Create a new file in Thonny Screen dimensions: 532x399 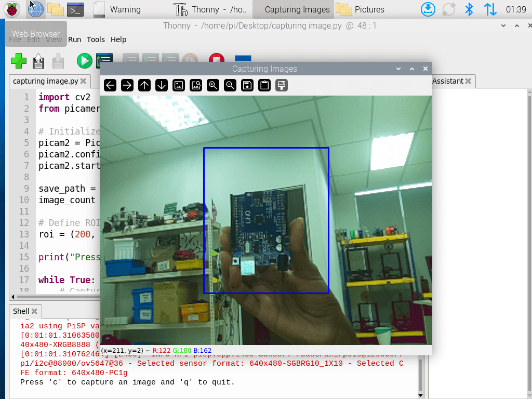pos(19,61)
